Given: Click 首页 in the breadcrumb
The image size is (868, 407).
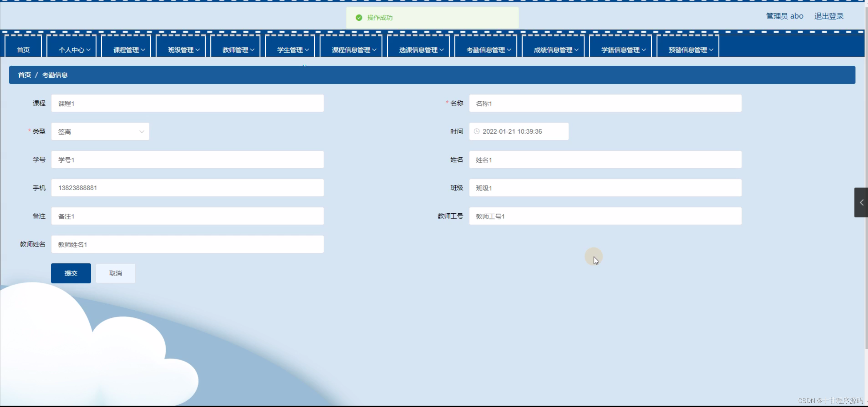Looking at the screenshot, I should (24, 75).
